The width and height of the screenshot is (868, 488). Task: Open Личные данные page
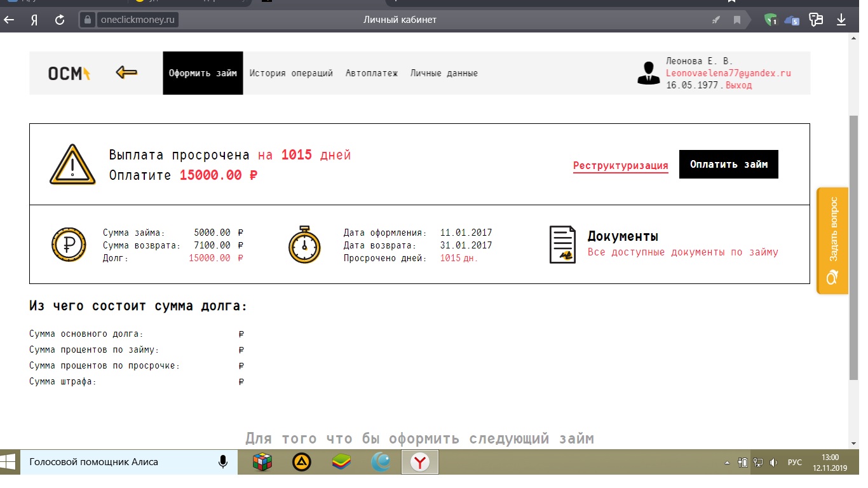click(444, 73)
